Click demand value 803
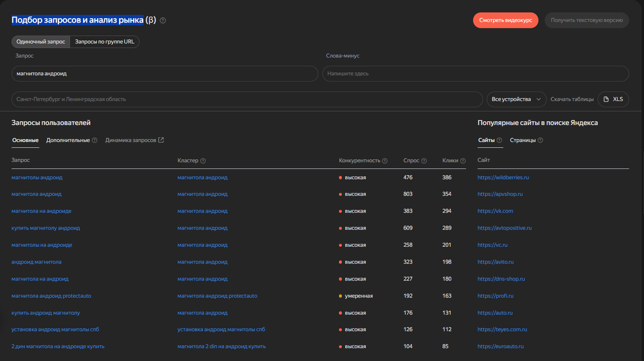644x361 pixels. (x=408, y=194)
